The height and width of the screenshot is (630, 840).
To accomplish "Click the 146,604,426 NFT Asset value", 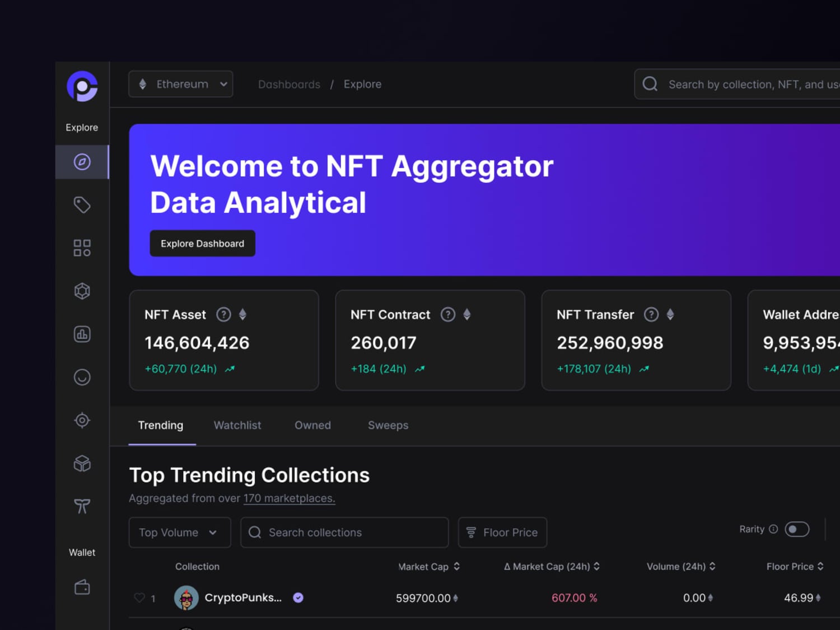I will [x=197, y=343].
